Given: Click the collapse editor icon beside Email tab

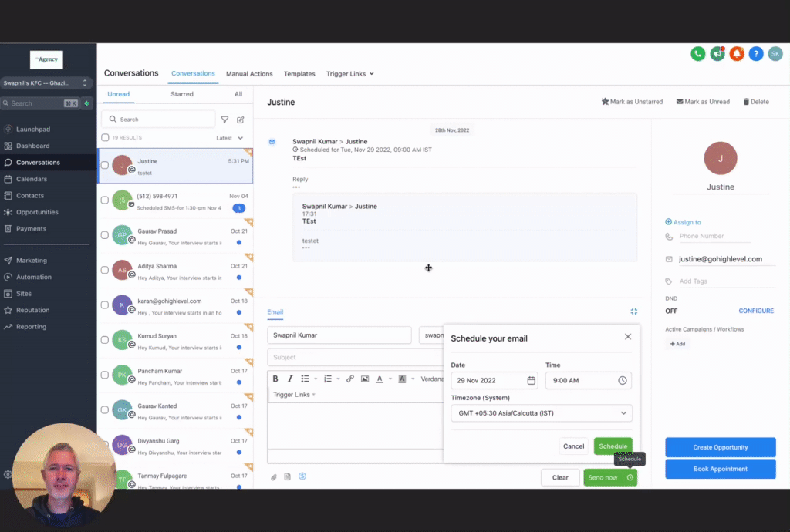Looking at the screenshot, I should click(634, 311).
